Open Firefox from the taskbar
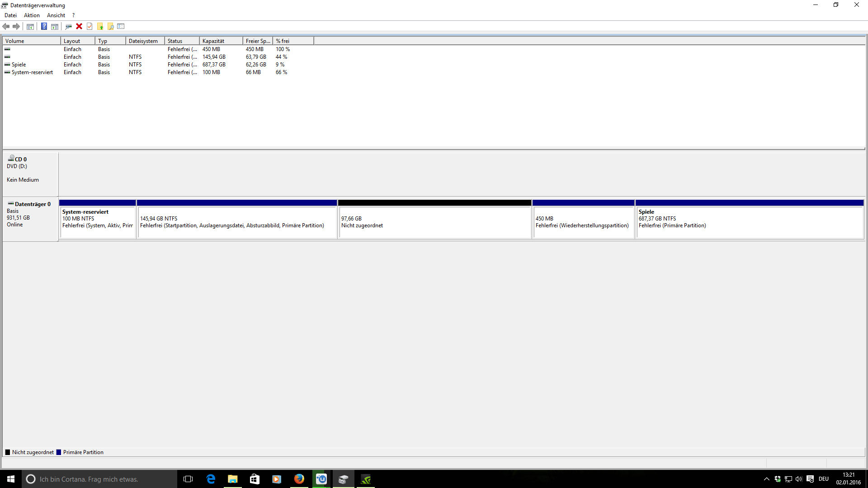Screen dimensions: 868x488 299,479
